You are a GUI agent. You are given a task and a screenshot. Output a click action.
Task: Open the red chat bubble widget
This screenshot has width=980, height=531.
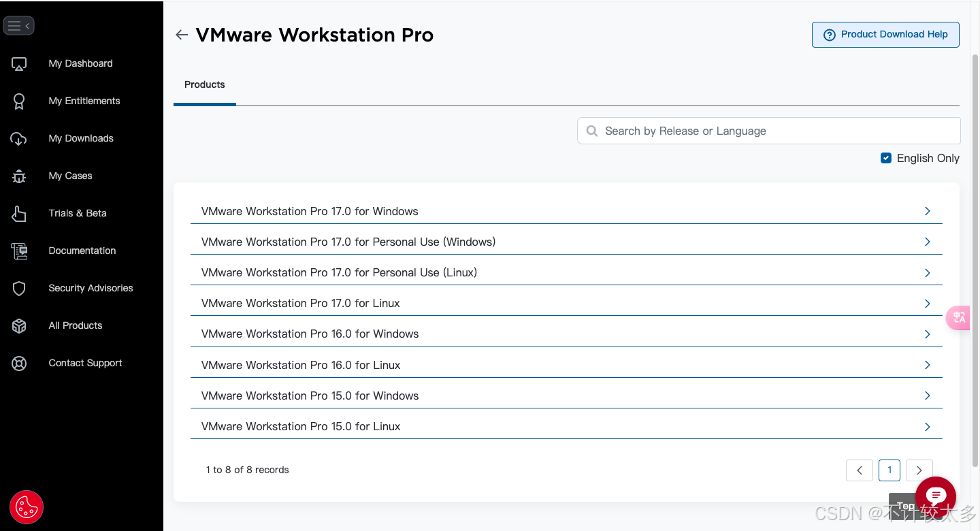coord(936,497)
